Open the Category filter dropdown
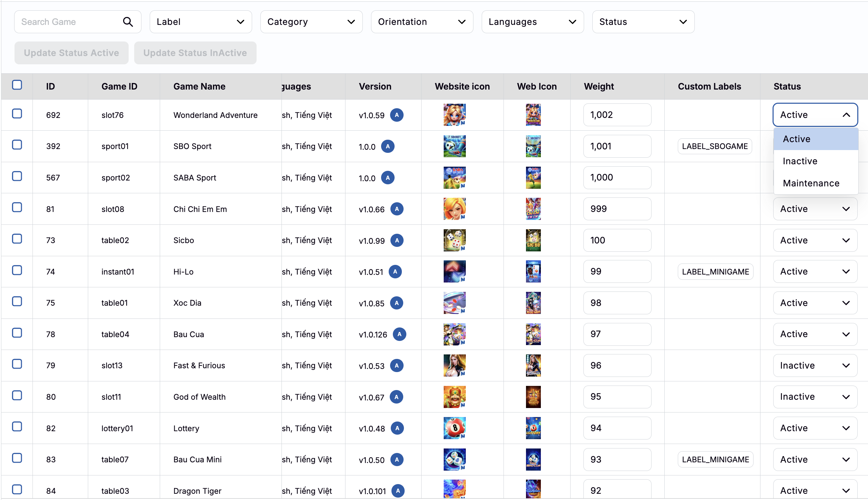This screenshot has height=500, width=868. coord(311,22)
